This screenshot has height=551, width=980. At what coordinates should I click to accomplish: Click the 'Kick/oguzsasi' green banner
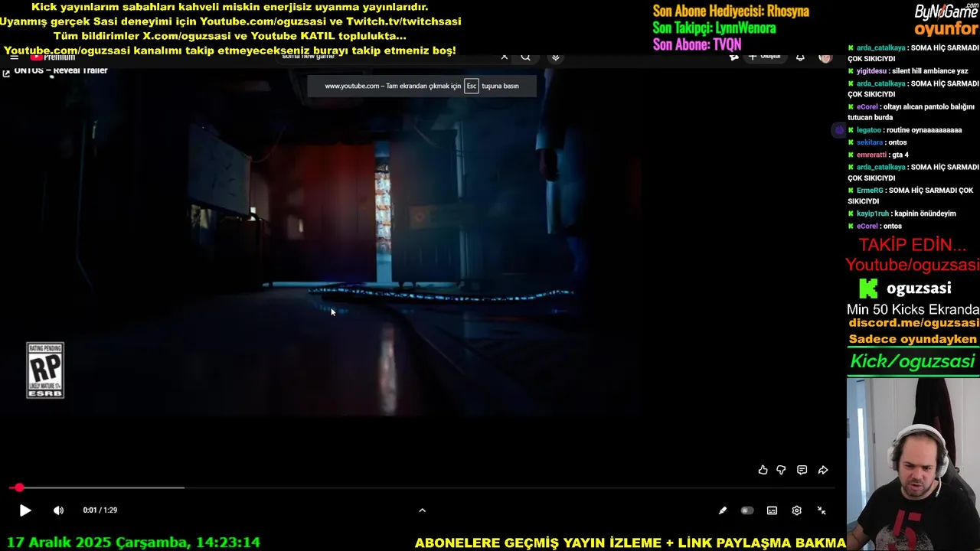[x=913, y=361]
